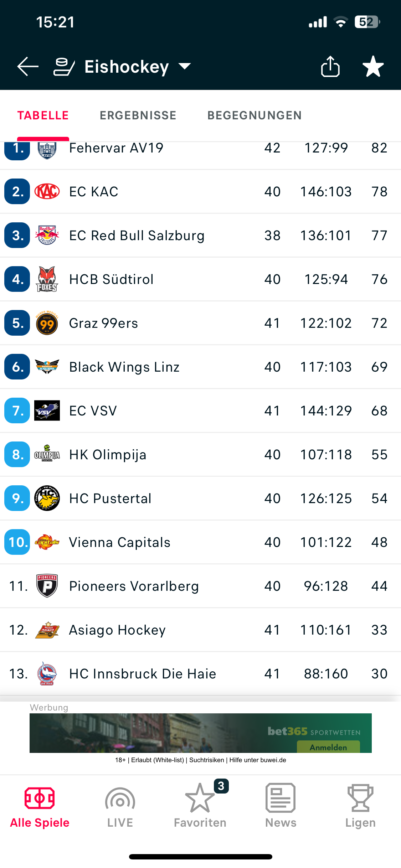Open the share icon in header
The height and width of the screenshot is (868, 401).
tap(330, 66)
